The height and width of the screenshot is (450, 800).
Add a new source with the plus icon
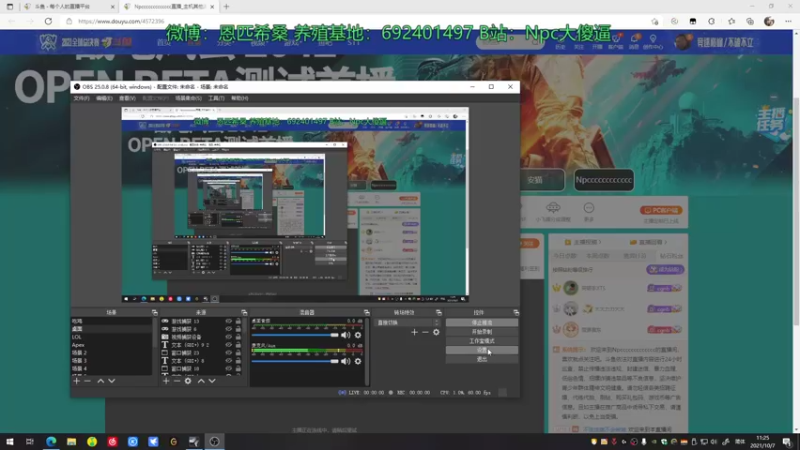click(166, 381)
